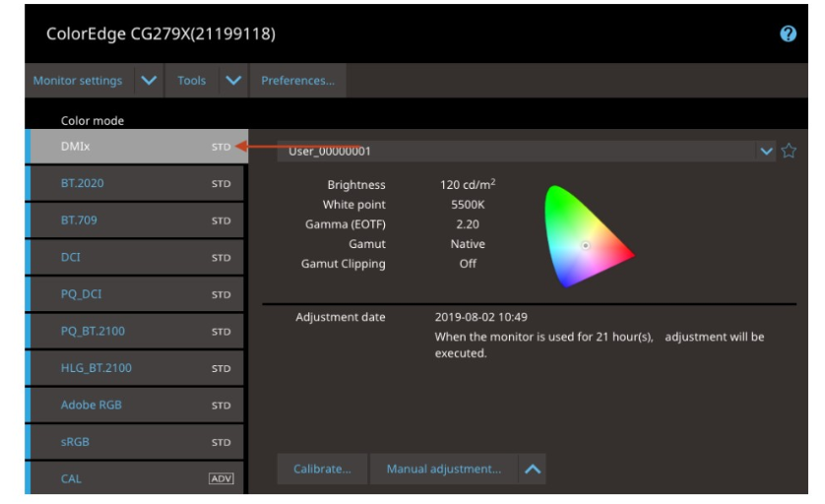Image resolution: width=825 pixels, height=504 pixels.
Task: Collapse the Manual adjustment options chevron
Action: click(x=533, y=469)
